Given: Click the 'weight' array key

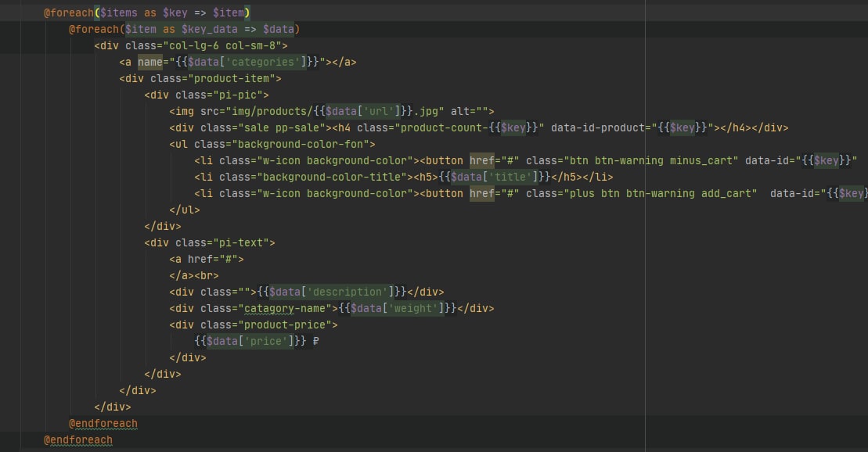Looking at the screenshot, I should tap(413, 308).
